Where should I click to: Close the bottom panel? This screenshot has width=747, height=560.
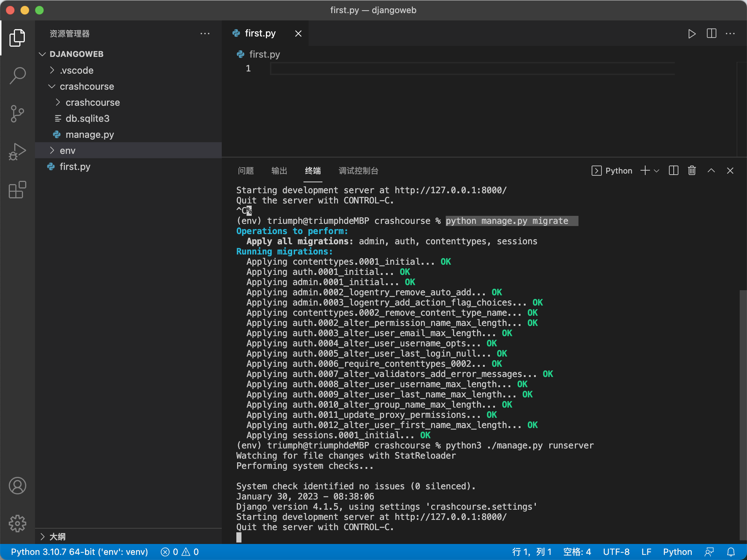[x=730, y=171]
